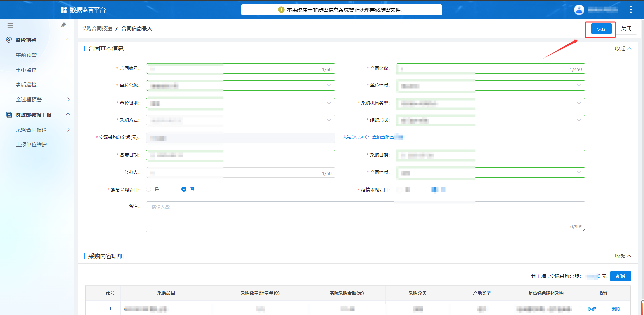Click into the 备注 text area
Viewport: 644px width, 315px height.
[x=365, y=216]
